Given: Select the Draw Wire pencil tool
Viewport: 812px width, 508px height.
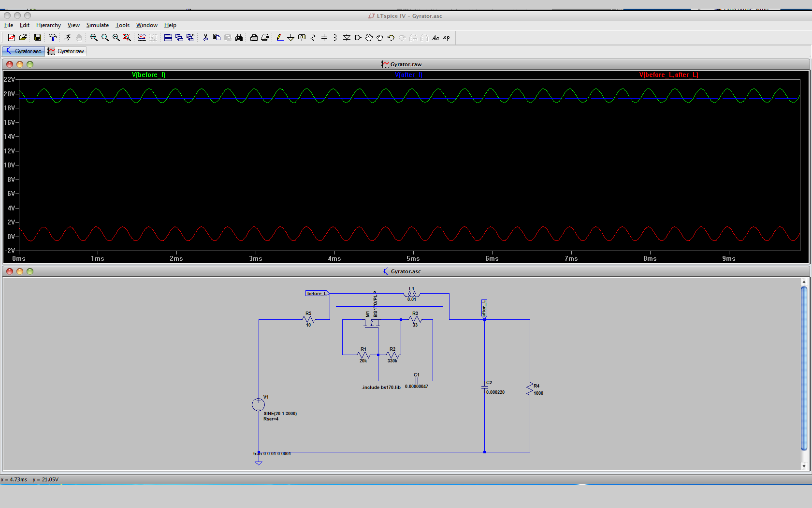Looking at the screenshot, I should click(279, 38).
